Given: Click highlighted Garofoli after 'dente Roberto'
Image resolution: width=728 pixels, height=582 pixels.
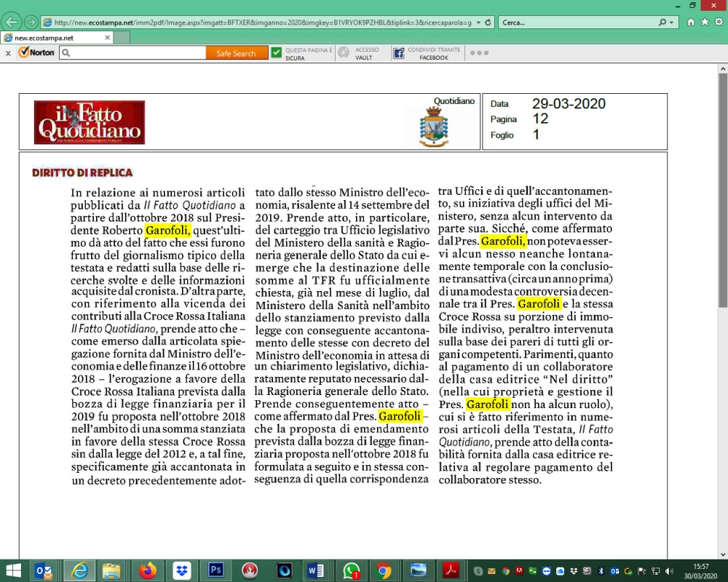Looking at the screenshot, I should (167, 230).
